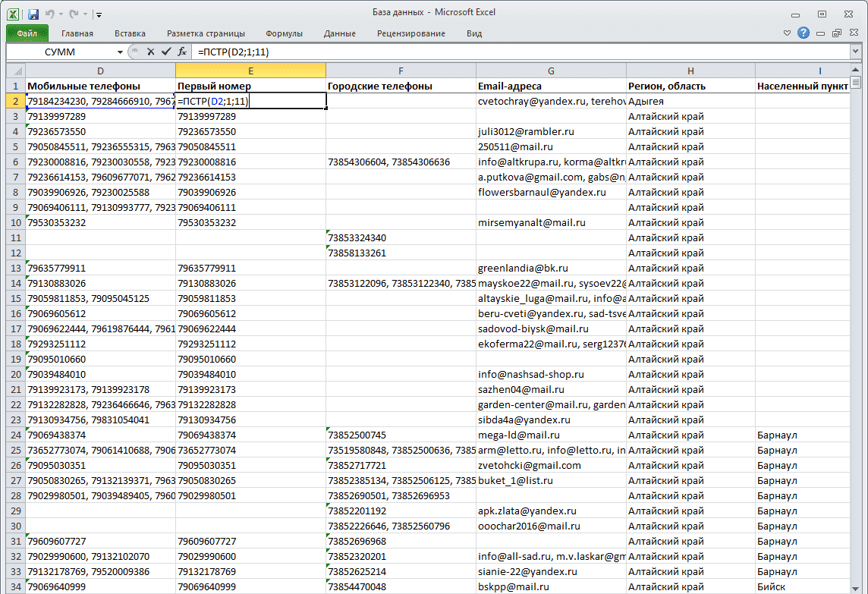This screenshot has width=868, height=594.
Task: Click the header cell Email-адреса
Action: point(551,86)
